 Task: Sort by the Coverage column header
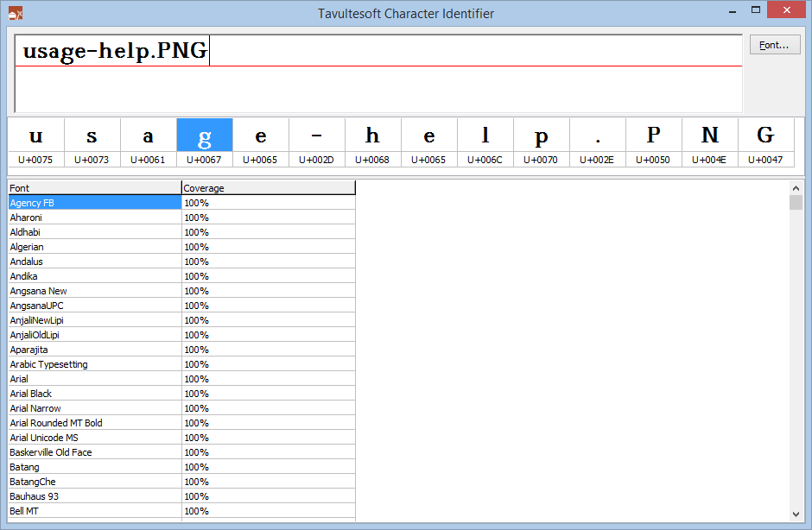(x=269, y=188)
